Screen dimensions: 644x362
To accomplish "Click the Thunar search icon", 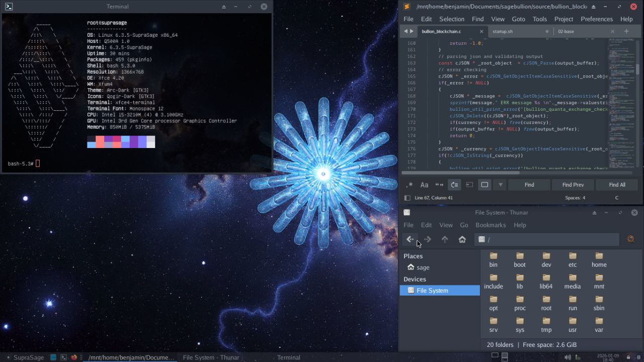I will [x=630, y=240].
